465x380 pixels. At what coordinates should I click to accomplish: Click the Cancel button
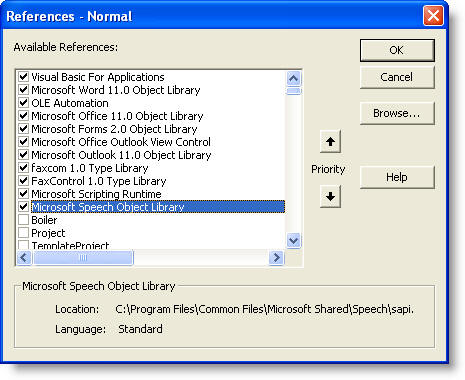click(x=397, y=77)
